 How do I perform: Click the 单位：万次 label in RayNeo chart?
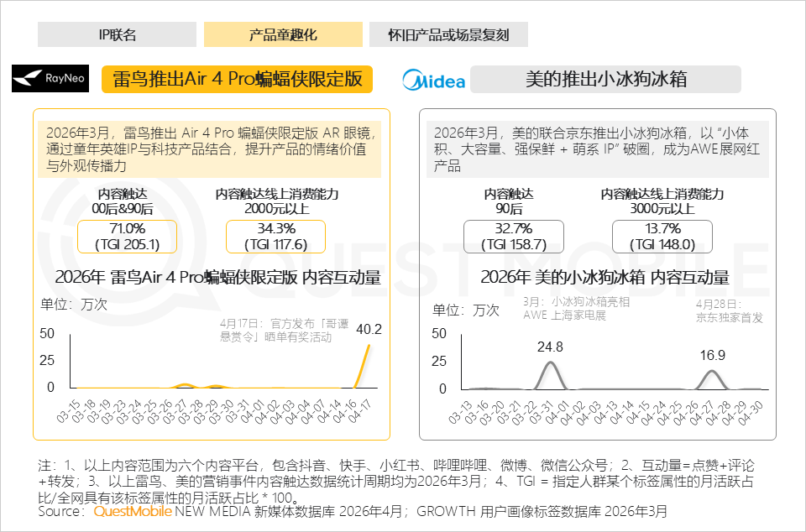point(74,305)
